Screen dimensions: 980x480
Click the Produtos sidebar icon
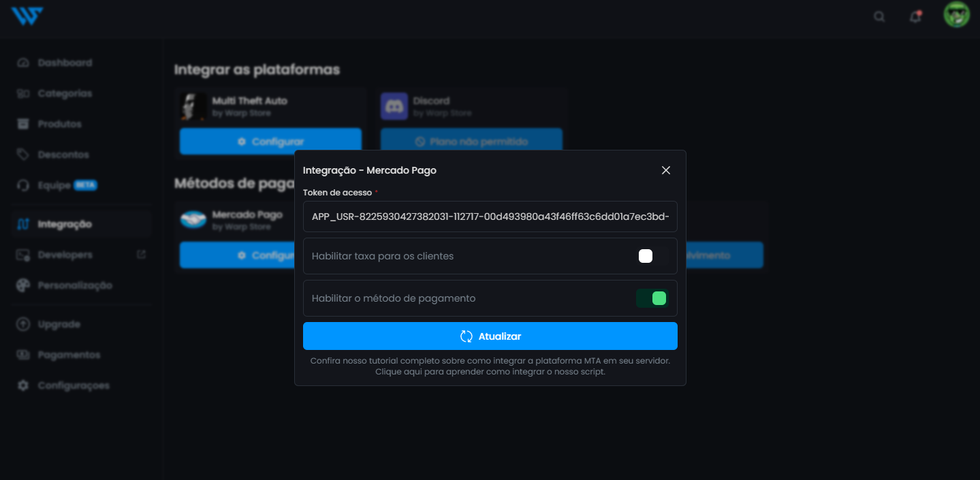coord(23,124)
